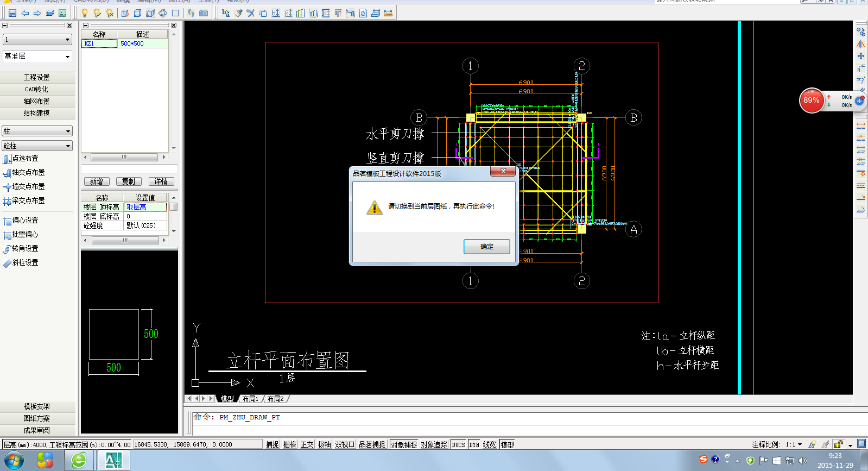Click the mirror tool in right toolbar
Screen dimensions: 868x471
coord(861,44)
